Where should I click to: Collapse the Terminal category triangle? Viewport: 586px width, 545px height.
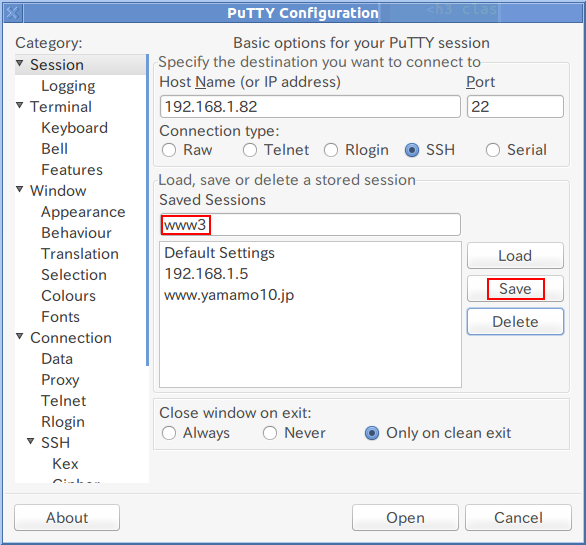click(x=20, y=105)
